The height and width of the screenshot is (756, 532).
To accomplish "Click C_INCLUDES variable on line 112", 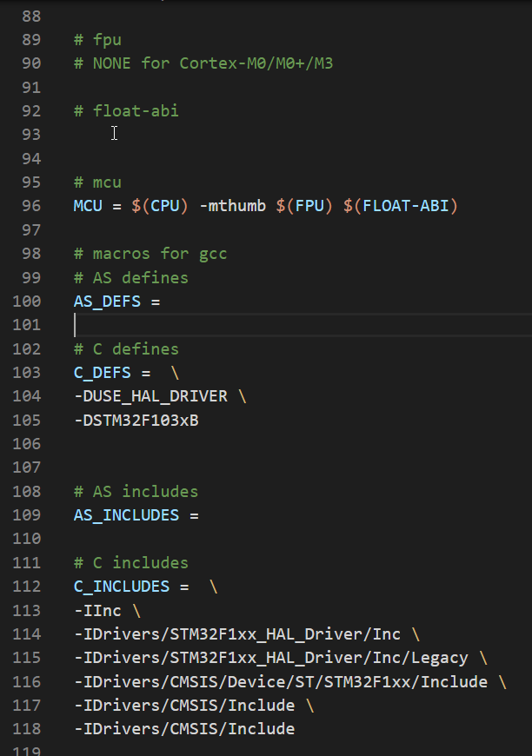I will click(122, 587).
